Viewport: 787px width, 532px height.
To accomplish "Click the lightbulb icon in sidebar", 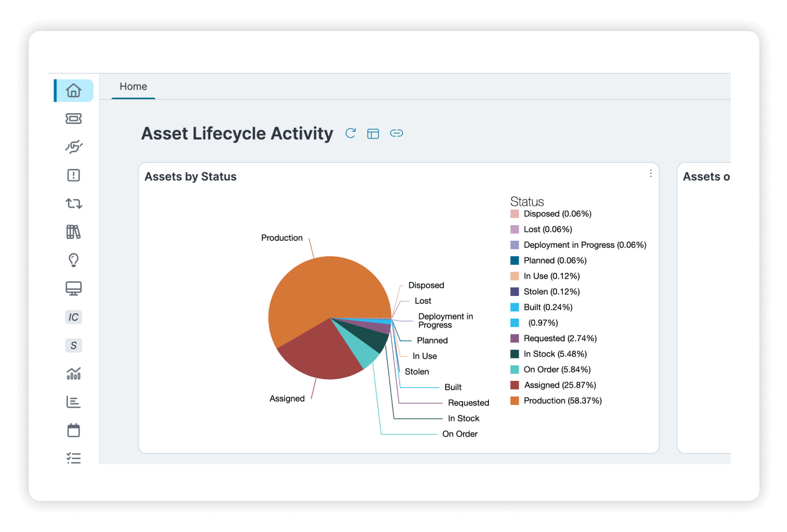I will point(74,260).
